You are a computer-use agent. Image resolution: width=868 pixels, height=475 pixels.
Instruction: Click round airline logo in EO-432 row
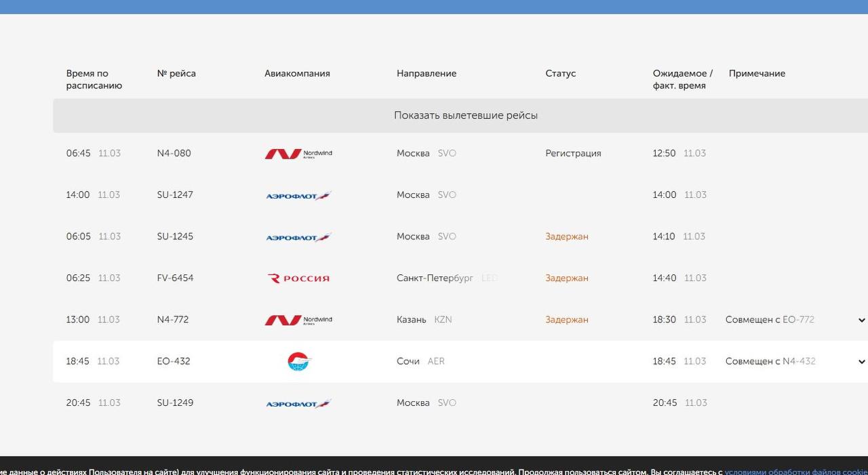(x=298, y=361)
